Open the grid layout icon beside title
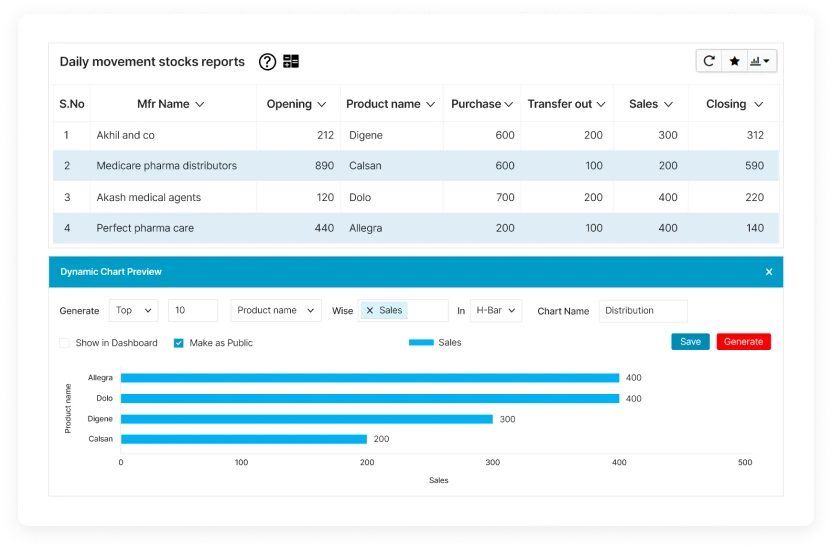 [x=291, y=62]
